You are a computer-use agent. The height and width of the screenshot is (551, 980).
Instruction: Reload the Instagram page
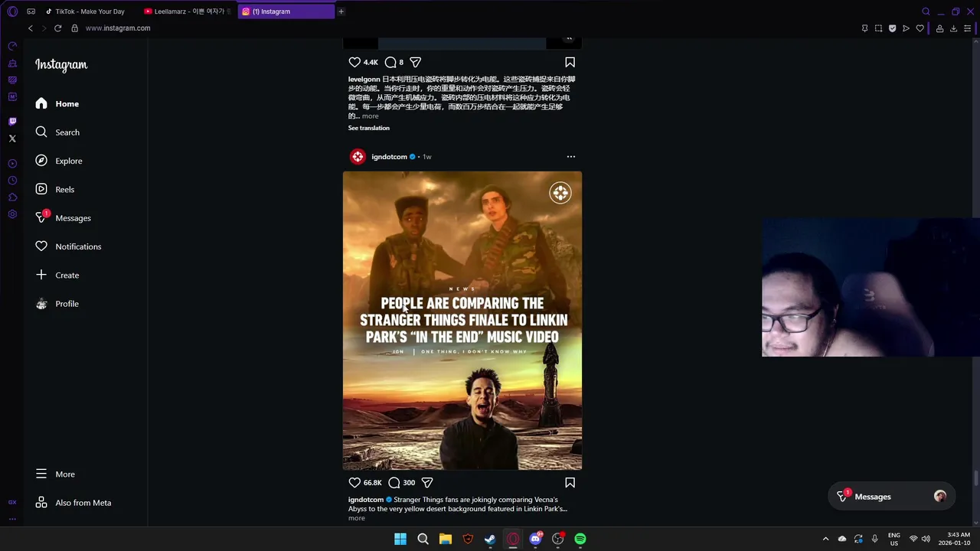coord(57,28)
